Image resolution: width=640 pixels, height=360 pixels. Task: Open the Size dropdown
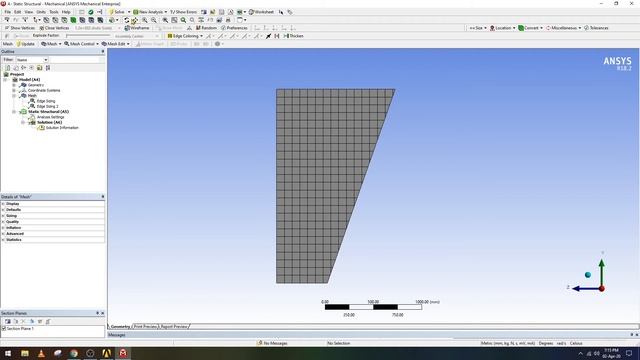click(477, 28)
